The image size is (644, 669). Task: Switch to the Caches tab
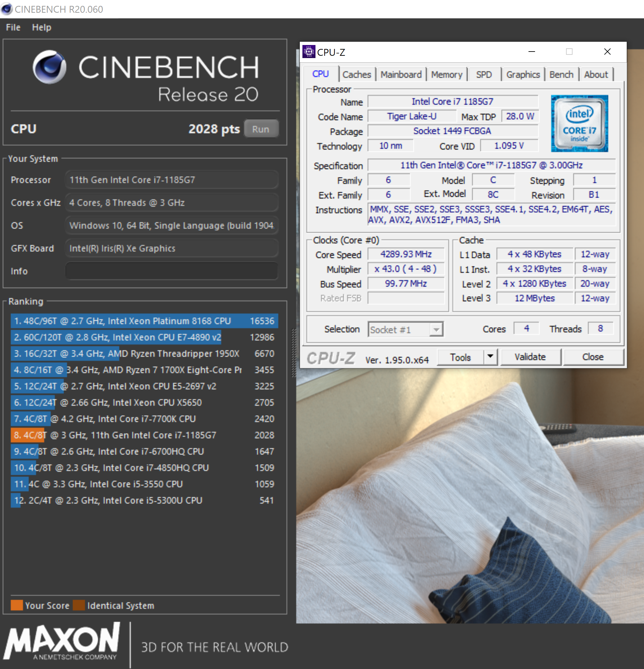pos(357,74)
